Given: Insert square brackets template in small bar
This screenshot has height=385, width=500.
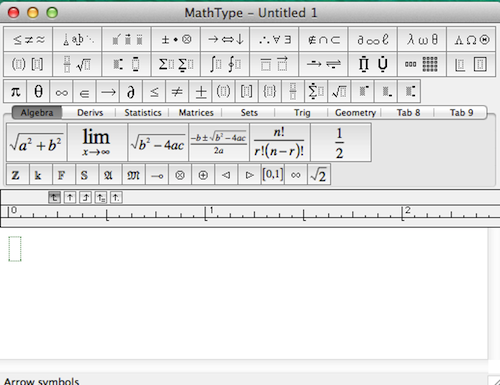Looking at the screenshot, I should [246, 91].
